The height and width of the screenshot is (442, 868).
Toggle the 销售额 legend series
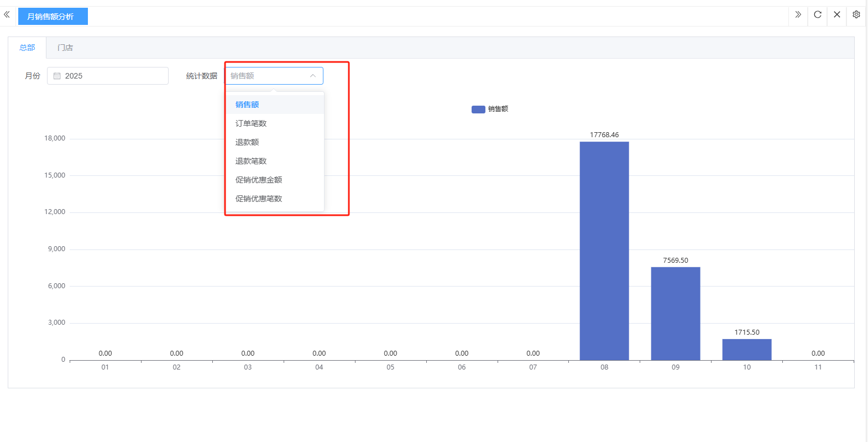pos(489,110)
